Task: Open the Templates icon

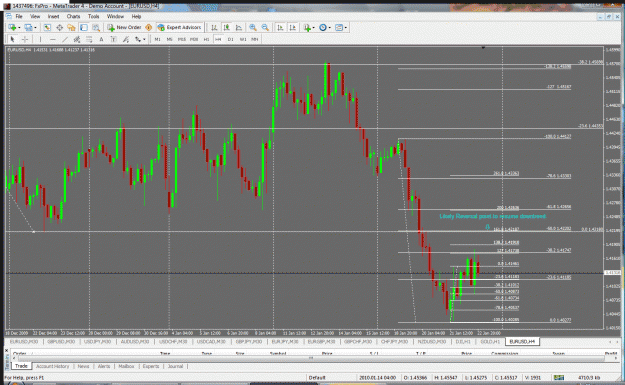Action: click(x=339, y=28)
